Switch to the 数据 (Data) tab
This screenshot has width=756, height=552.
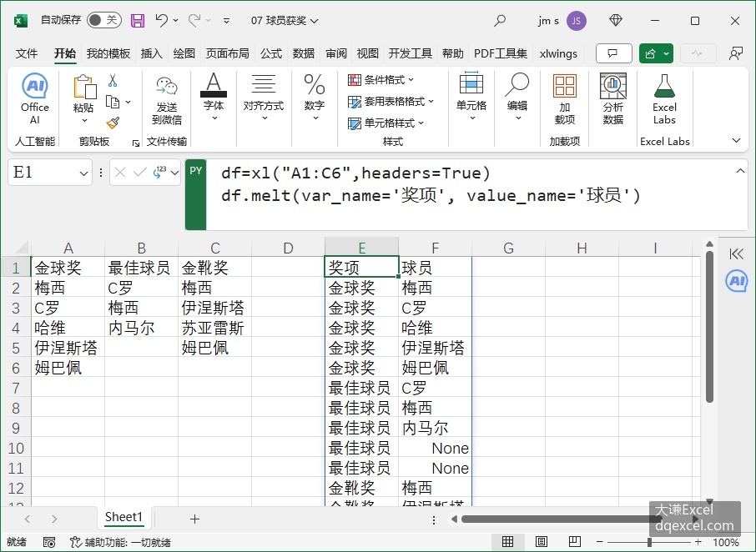pyautogui.click(x=303, y=53)
